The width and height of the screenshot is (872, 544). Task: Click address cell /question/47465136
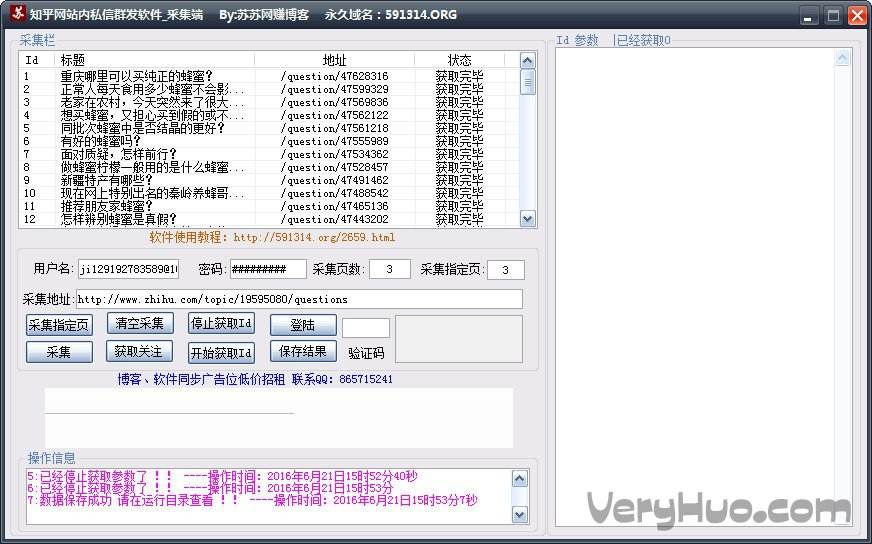click(x=334, y=206)
